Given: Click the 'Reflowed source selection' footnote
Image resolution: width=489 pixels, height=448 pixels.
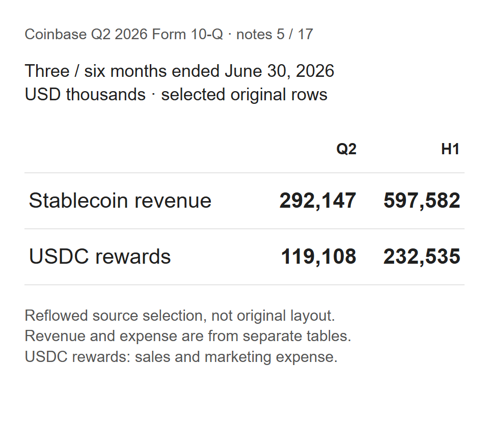Looking at the screenshot, I should tap(180, 316).
